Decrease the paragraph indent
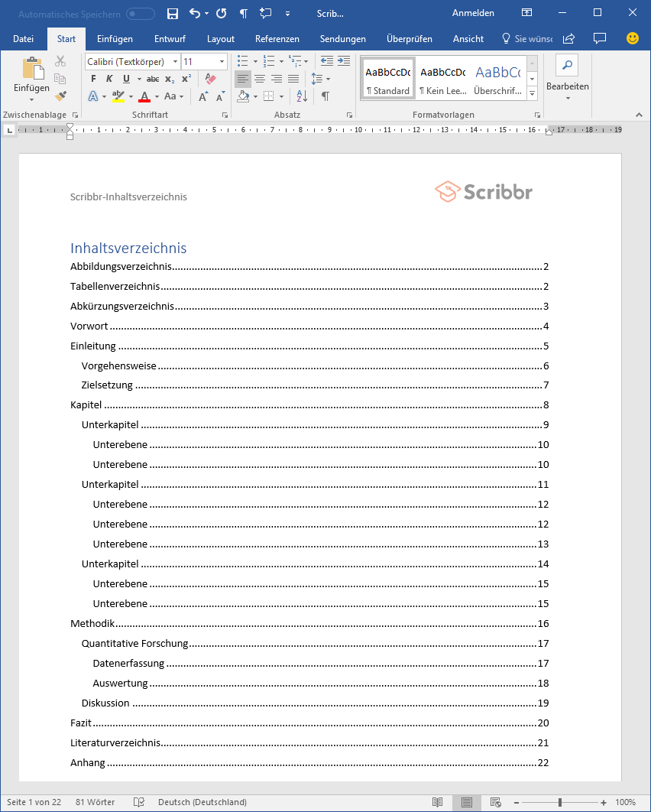Screen dimensions: 651x812 pos(326,61)
